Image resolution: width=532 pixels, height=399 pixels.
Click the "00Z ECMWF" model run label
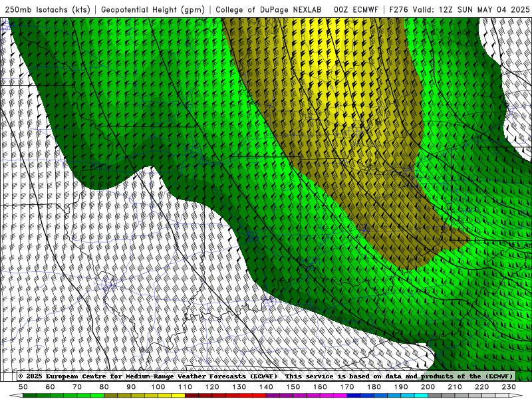click(356, 9)
